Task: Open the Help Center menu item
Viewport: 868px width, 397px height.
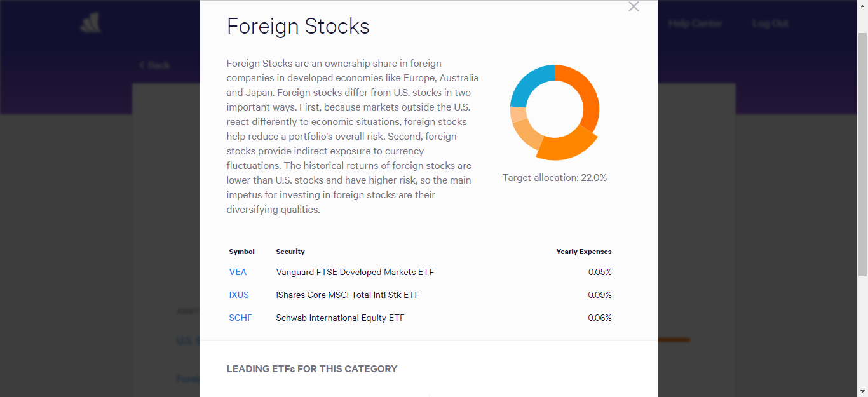Action: 695,24
